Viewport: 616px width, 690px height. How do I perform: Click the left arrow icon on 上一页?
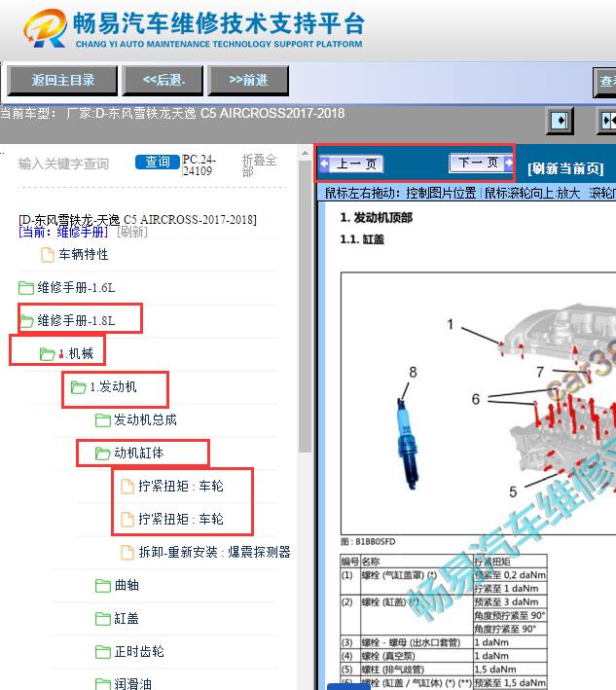point(324,163)
